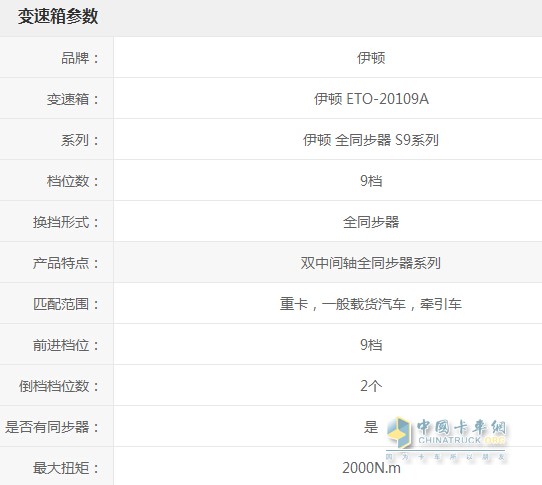The image size is (542, 485).
Task: Click the 中国卡车网 watermark text
Action: click(461, 427)
